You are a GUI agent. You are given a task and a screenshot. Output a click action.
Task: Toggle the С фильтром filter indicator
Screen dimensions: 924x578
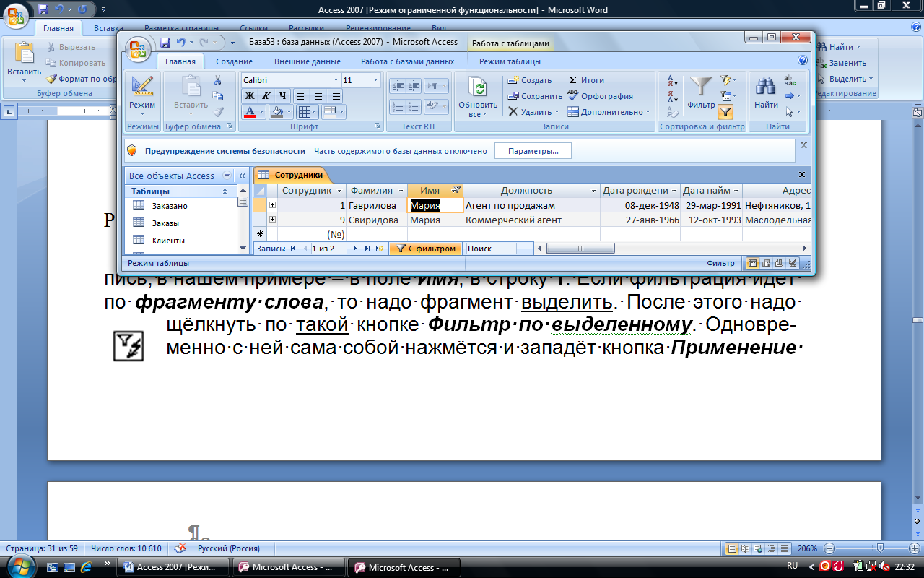click(x=426, y=249)
